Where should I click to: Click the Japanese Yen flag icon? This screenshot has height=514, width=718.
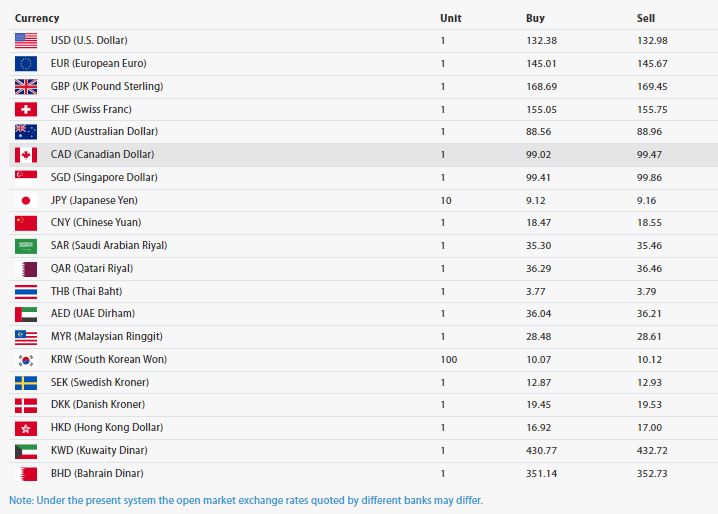26,200
